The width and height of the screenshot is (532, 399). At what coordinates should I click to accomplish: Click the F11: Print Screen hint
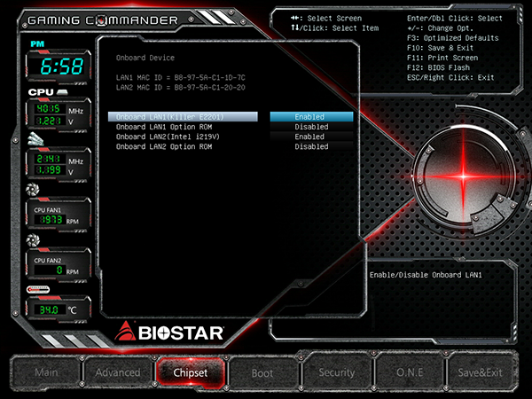(x=442, y=58)
